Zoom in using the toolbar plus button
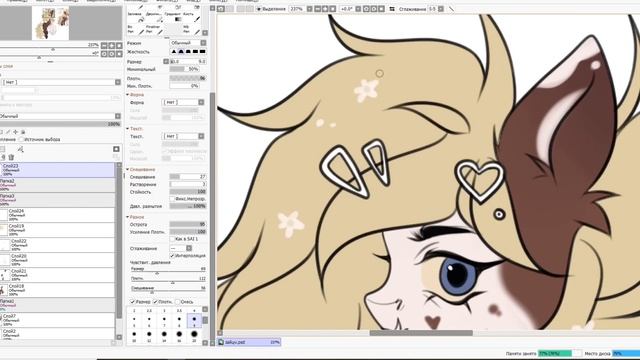The image size is (640, 360). tap(325, 9)
